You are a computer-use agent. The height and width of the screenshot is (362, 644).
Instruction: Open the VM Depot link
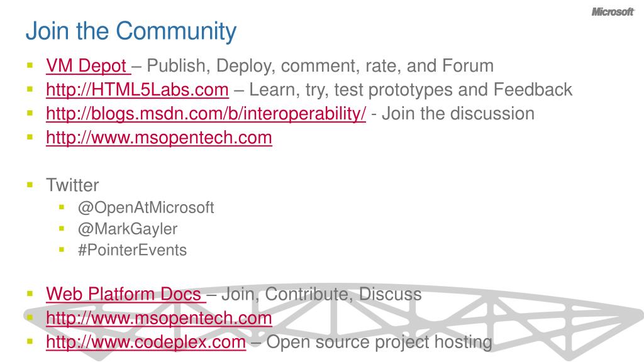(88, 65)
